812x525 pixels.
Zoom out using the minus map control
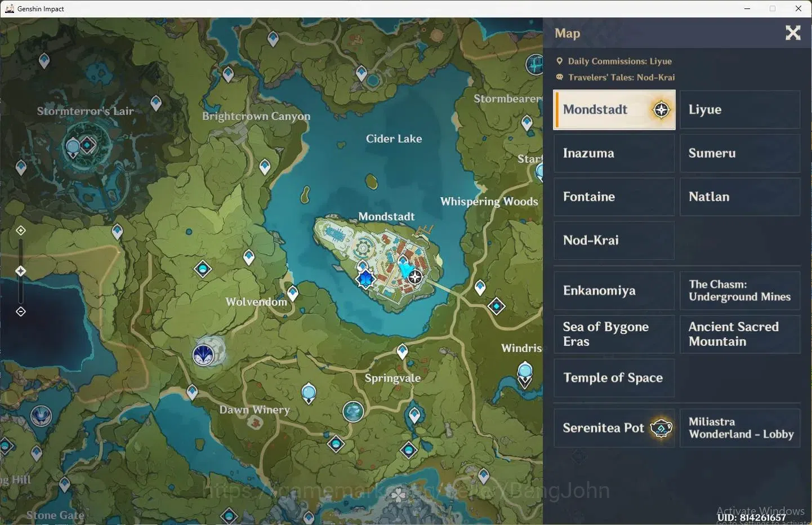pos(21,312)
